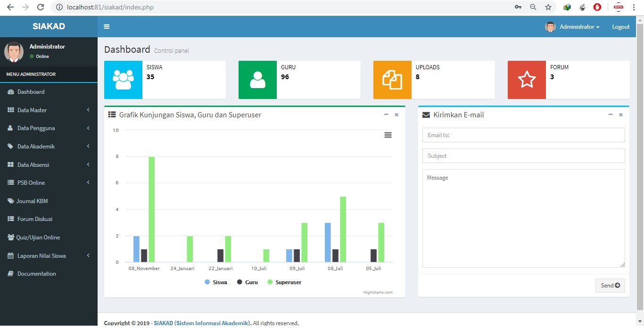Click the 08_November Superuser green bar
Screen dimensions: 644x328
(152, 209)
